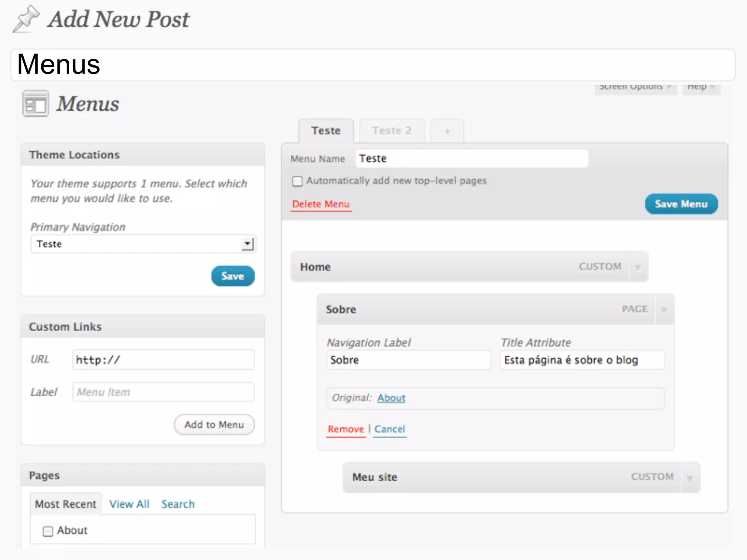Expand the Meu site item arrow

pyautogui.click(x=690, y=478)
